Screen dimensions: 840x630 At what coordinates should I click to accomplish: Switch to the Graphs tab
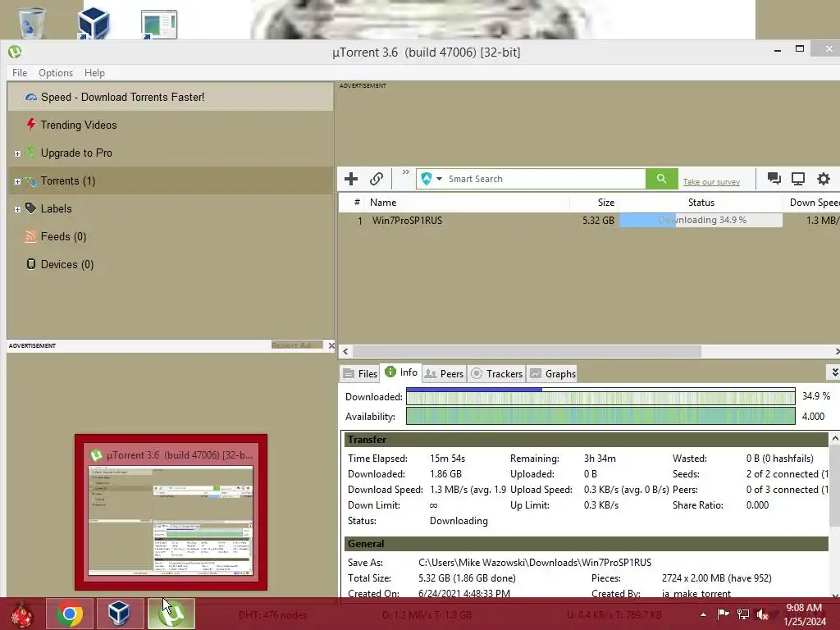(553, 374)
